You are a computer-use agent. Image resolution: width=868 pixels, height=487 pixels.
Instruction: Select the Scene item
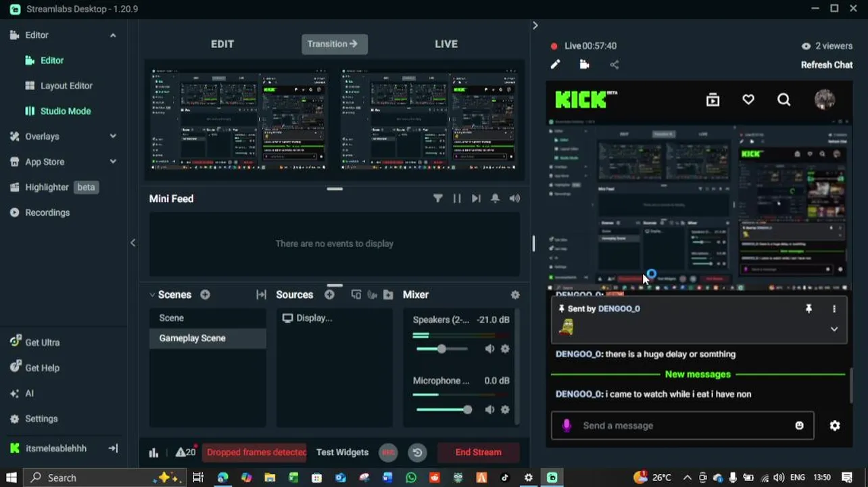click(x=208, y=318)
